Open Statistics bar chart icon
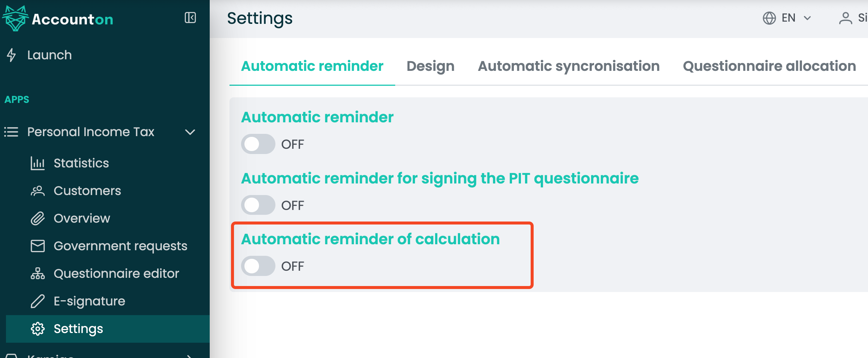Screen dimensions: 868x358 [38, 163]
